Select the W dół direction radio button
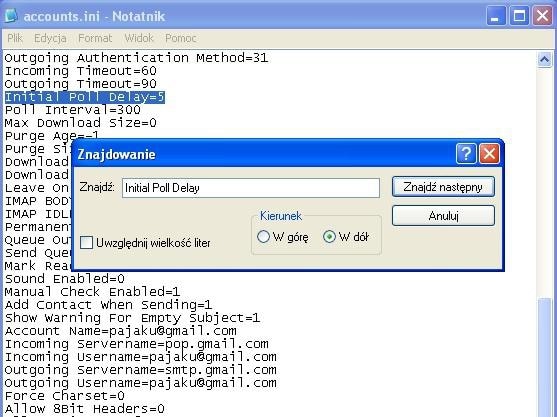 click(x=329, y=237)
